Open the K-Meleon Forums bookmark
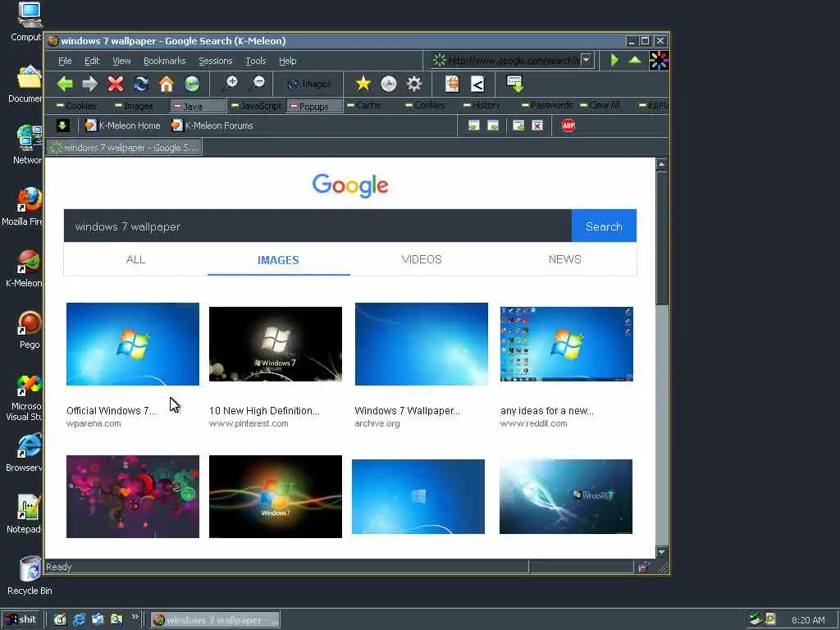This screenshot has width=840, height=630. tap(212, 126)
